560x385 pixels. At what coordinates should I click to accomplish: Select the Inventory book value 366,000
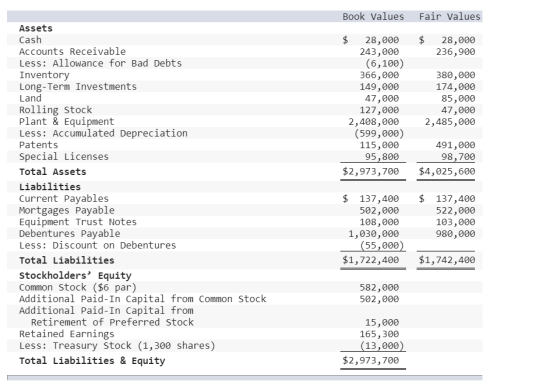pyautogui.click(x=379, y=75)
